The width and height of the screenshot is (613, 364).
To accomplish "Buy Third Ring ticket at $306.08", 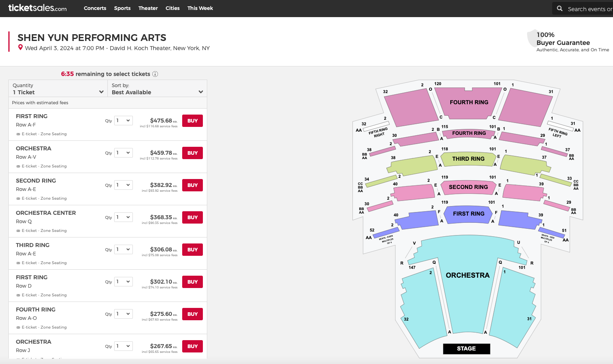I will (x=193, y=249).
